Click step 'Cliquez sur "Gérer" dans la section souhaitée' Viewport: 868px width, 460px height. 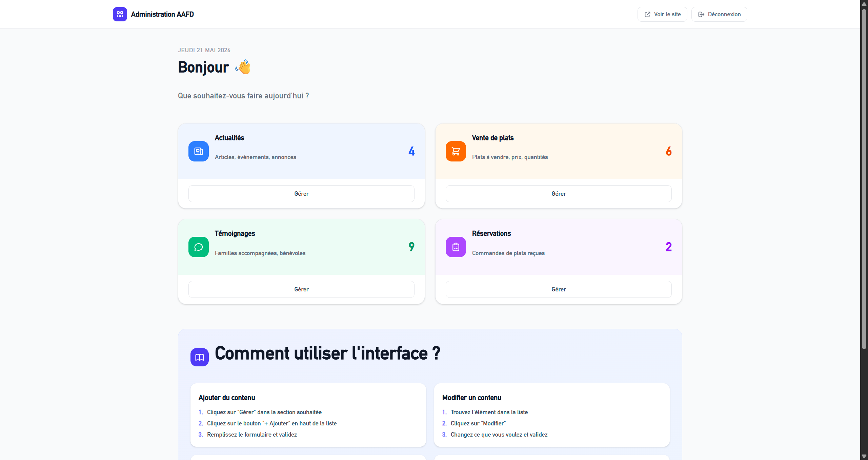(264, 412)
